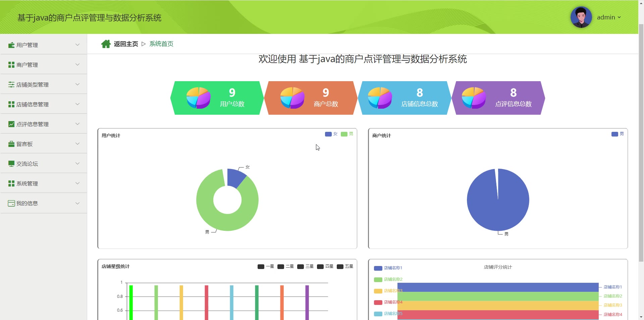The height and width of the screenshot is (320, 644).
Task: Click the 店铺类型管理 sliders icon
Action: point(11,85)
